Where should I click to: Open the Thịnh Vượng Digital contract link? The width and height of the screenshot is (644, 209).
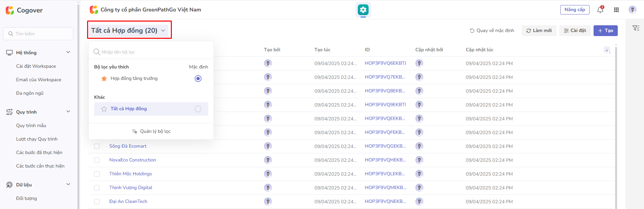131,188
